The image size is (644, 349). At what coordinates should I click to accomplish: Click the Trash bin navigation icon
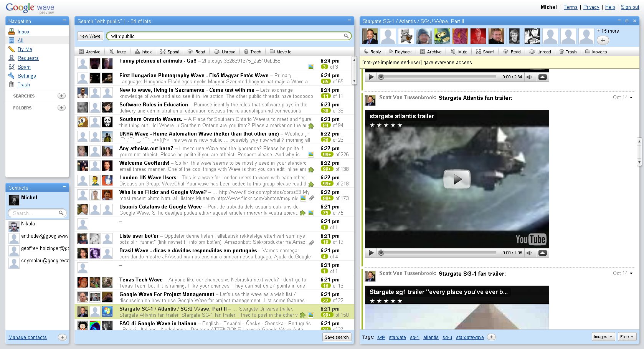12,84
